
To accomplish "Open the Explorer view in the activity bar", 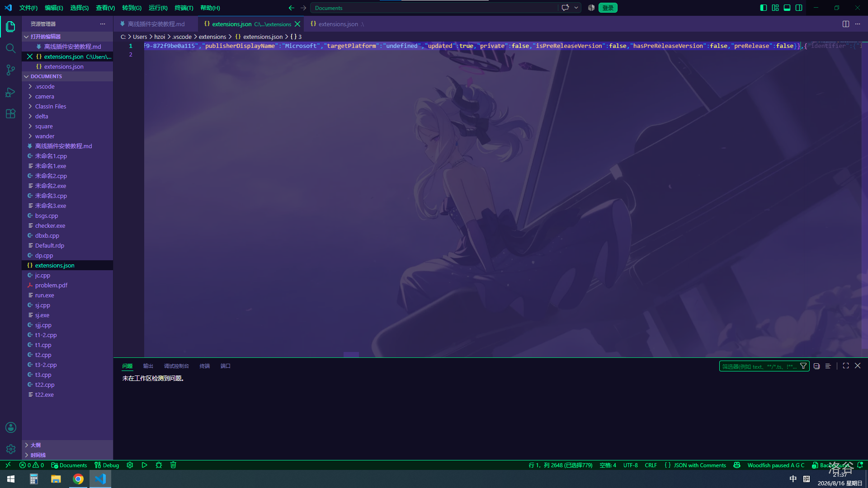I will click(x=11, y=27).
